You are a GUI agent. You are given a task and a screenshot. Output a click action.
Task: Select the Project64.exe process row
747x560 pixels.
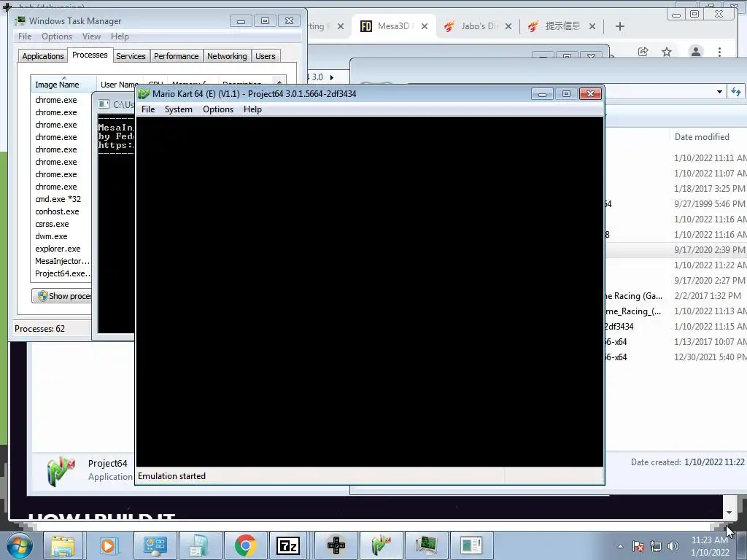62,273
